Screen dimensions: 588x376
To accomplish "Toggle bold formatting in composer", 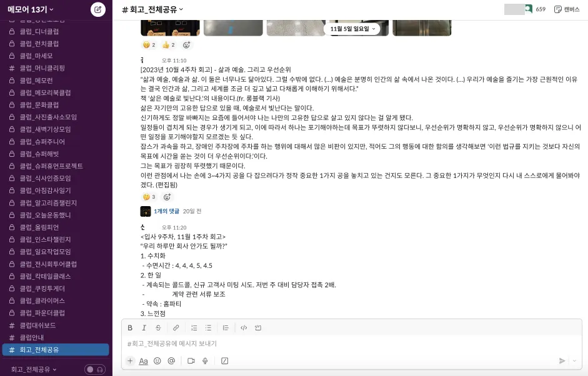I will pyautogui.click(x=130, y=328).
